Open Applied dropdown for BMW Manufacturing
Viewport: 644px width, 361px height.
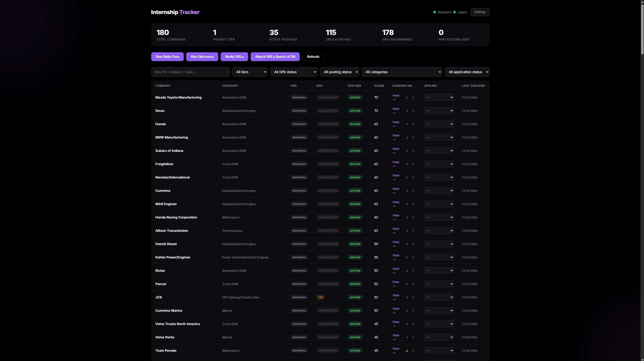tap(439, 137)
